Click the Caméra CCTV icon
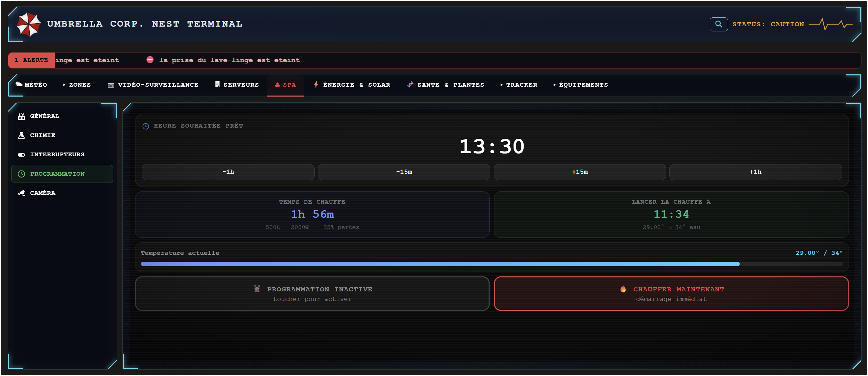The image size is (868, 376). point(21,193)
